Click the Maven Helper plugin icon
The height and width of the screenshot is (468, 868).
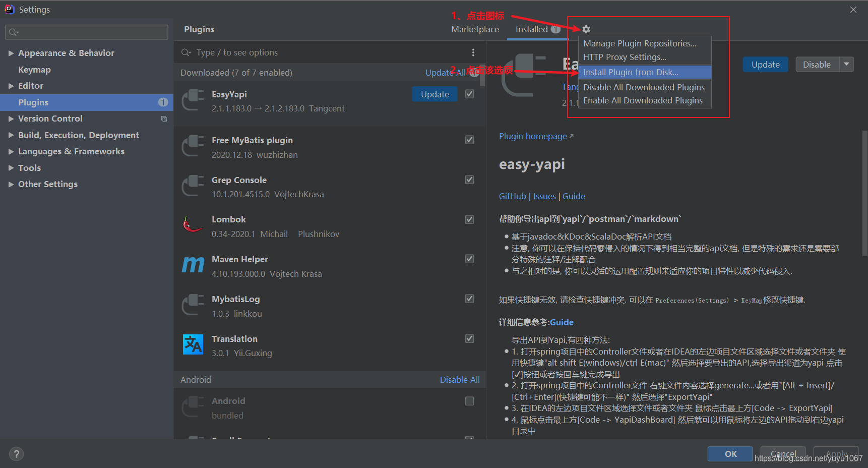pos(192,265)
